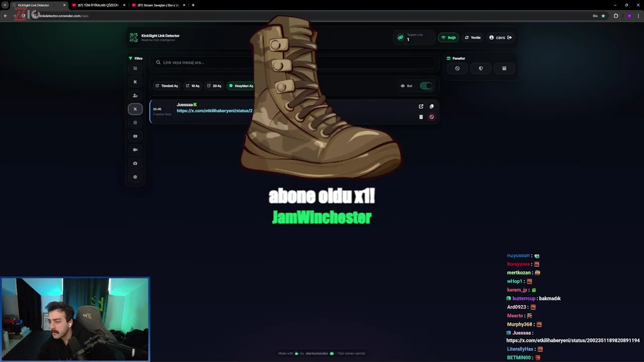Open the blocked panel (ban icon) under Paneller

tap(457, 68)
